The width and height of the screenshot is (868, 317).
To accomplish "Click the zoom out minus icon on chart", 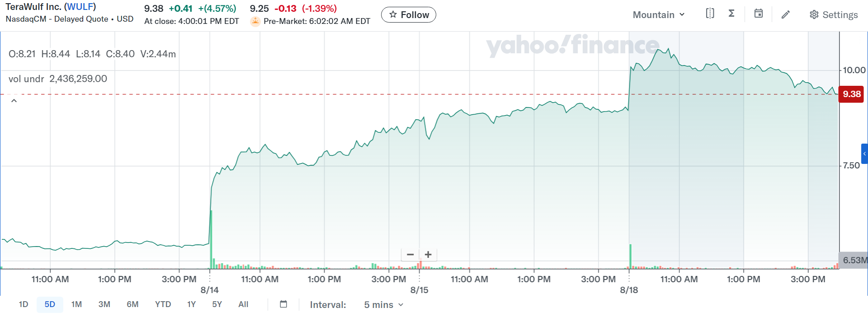I will (410, 255).
